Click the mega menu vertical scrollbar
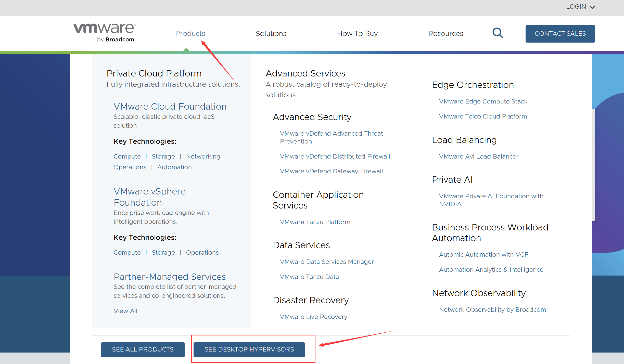624x364 pixels. [593, 165]
